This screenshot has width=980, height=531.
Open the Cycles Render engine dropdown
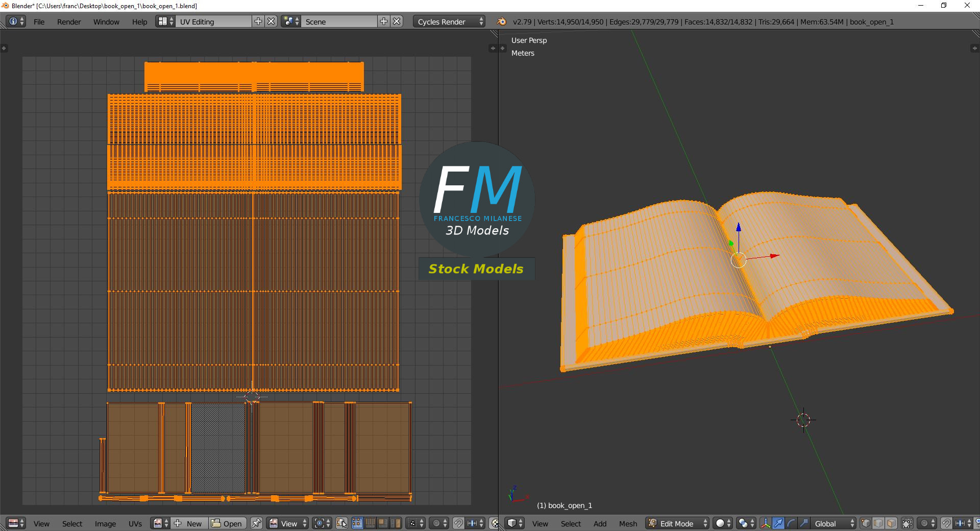tap(448, 21)
